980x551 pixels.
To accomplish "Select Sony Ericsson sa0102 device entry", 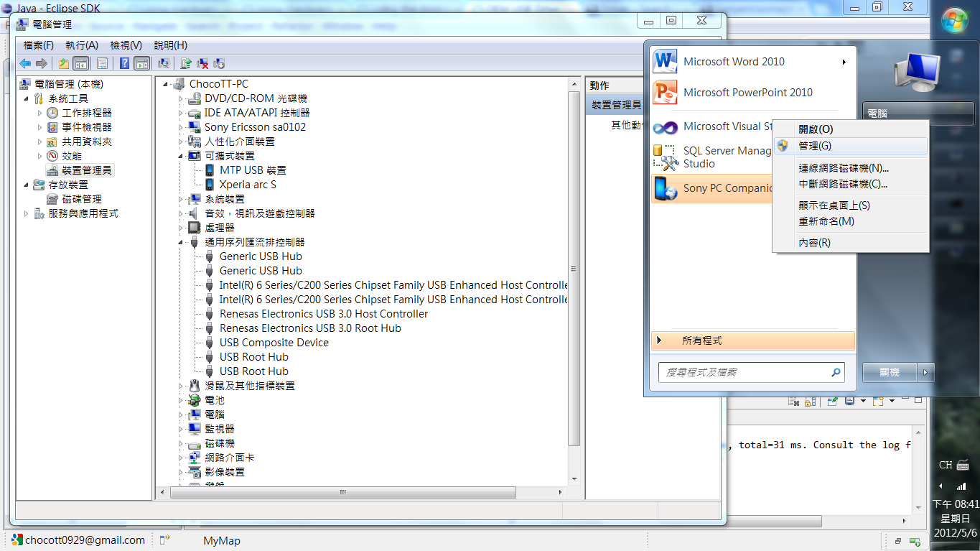I will [x=255, y=127].
